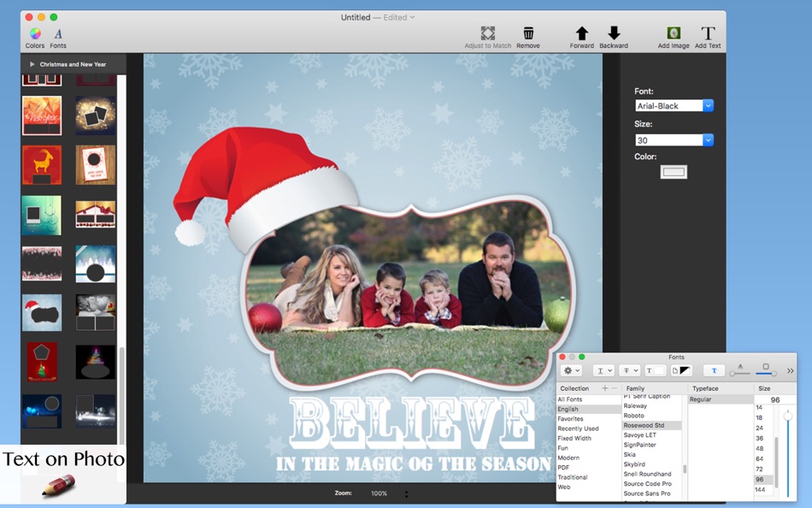Image resolution: width=812 pixels, height=508 pixels.
Task: Open the gear actions menu in Fonts window
Action: pyautogui.click(x=572, y=370)
